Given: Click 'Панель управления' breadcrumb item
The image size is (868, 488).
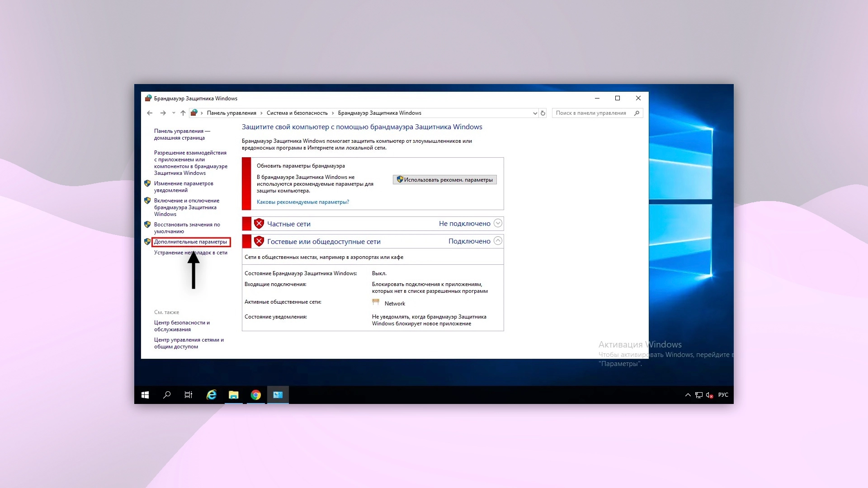Looking at the screenshot, I should [x=231, y=113].
